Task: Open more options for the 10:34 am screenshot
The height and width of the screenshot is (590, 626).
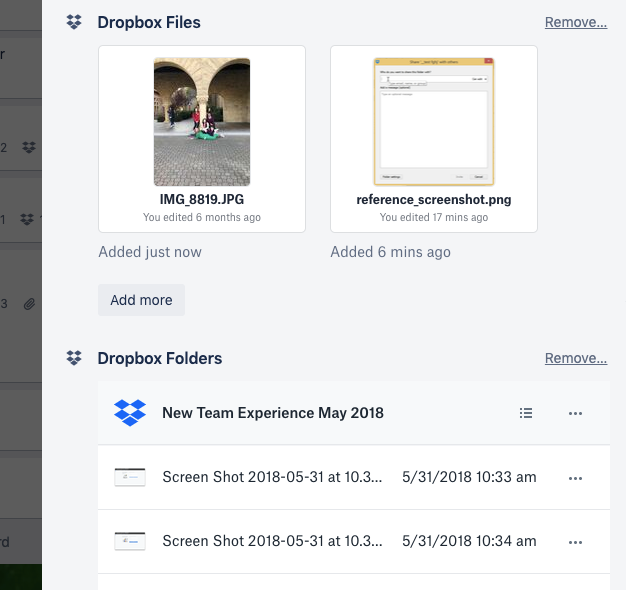Action: pyautogui.click(x=575, y=542)
